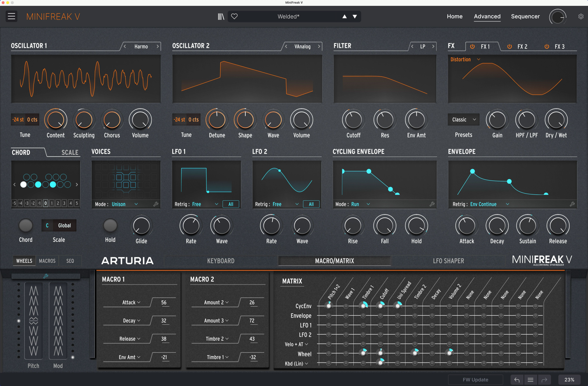Open Voices settings wrench icon
Viewport: 588px width, 386px height.
[x=156, y=204]
